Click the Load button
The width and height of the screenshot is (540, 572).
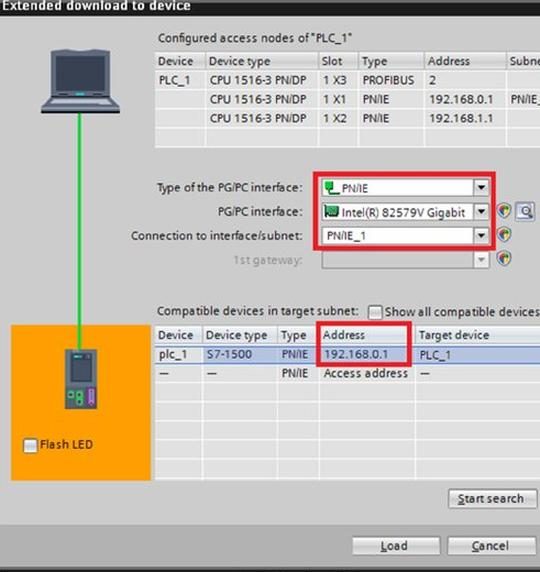(396, 546)
